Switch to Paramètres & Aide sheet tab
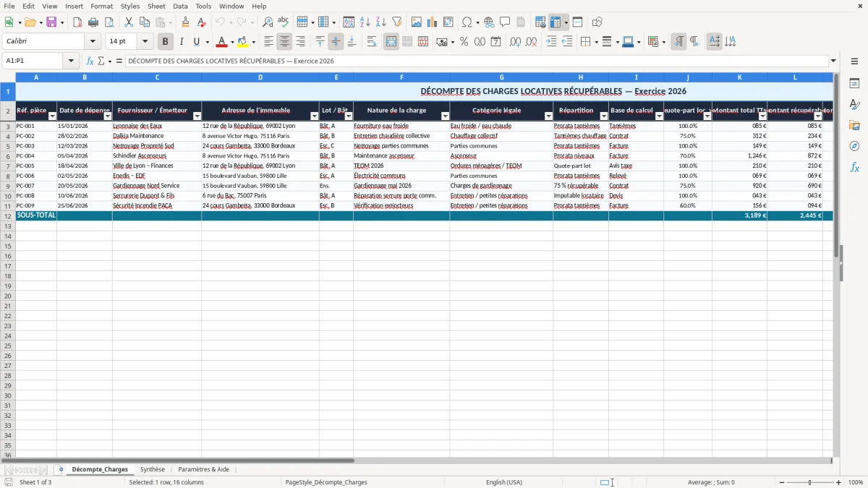Viewport: 868px width, 488px height. (x=203, y=469)
